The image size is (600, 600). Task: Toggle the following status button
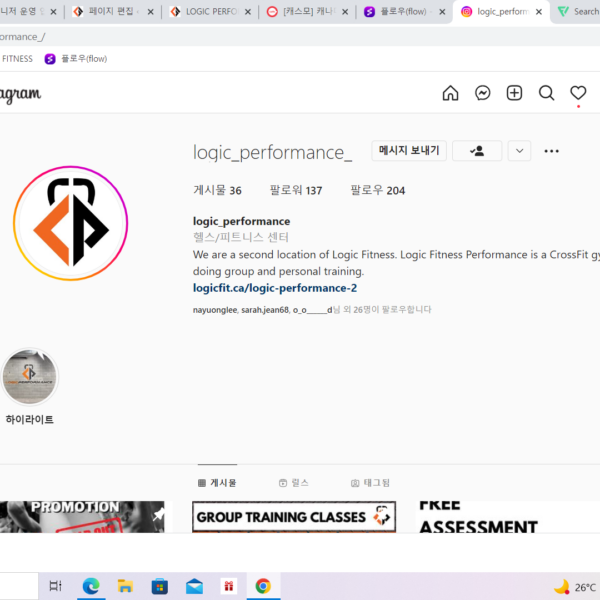(477, 151)
